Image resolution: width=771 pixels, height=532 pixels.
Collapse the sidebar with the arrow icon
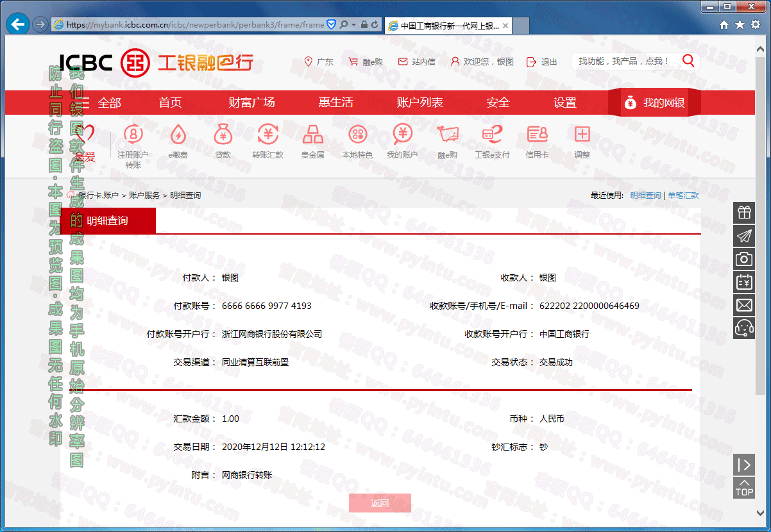(744, 465)
